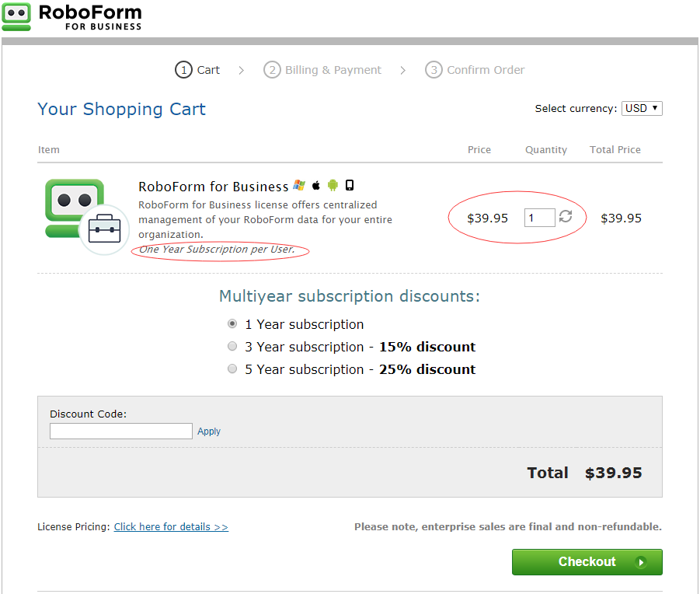
Task: Choose the 3 Year subscription radio button
Action: [x=232, y=346]
